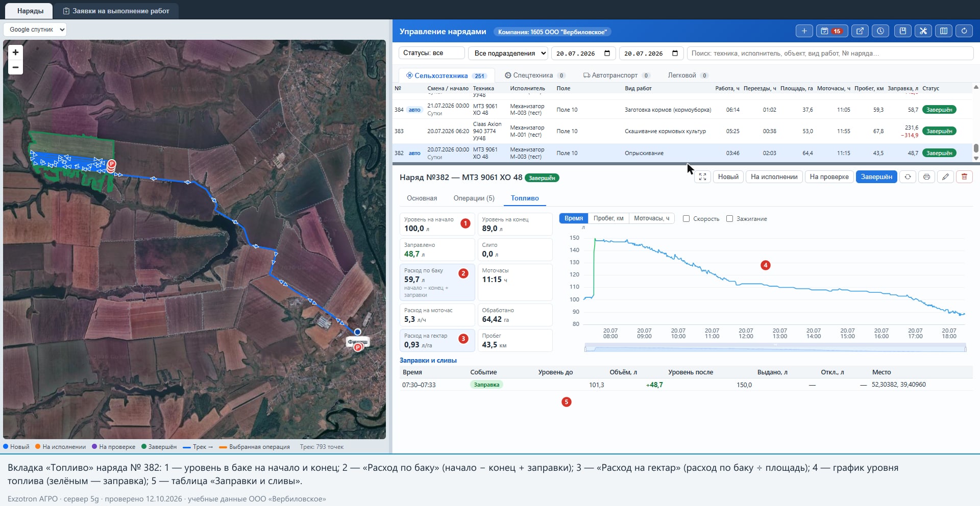The height and width of the screenshot is (506, 980).
Task: Set order status to Новый
Action: pyautogui.click(x=728, y=177)
